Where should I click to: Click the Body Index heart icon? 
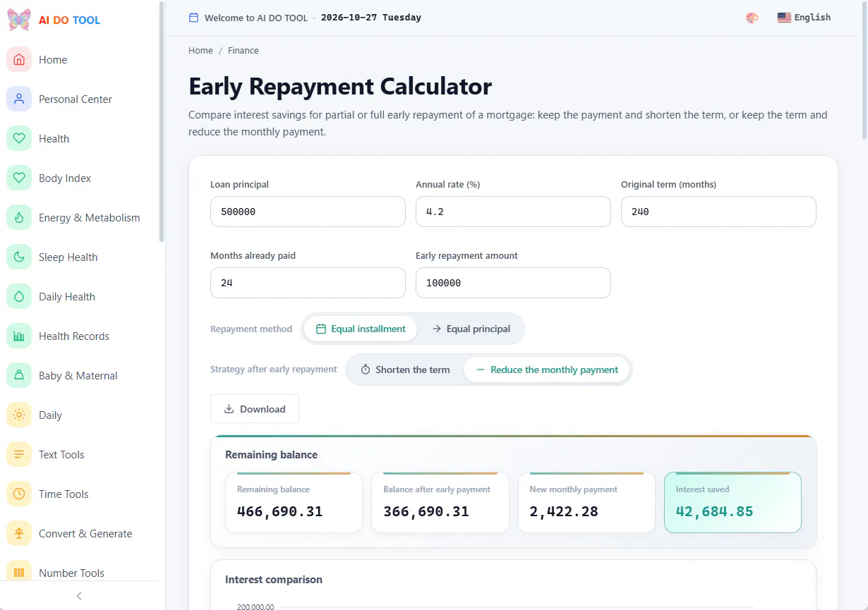pyautogui.click(x=19, y=178)
